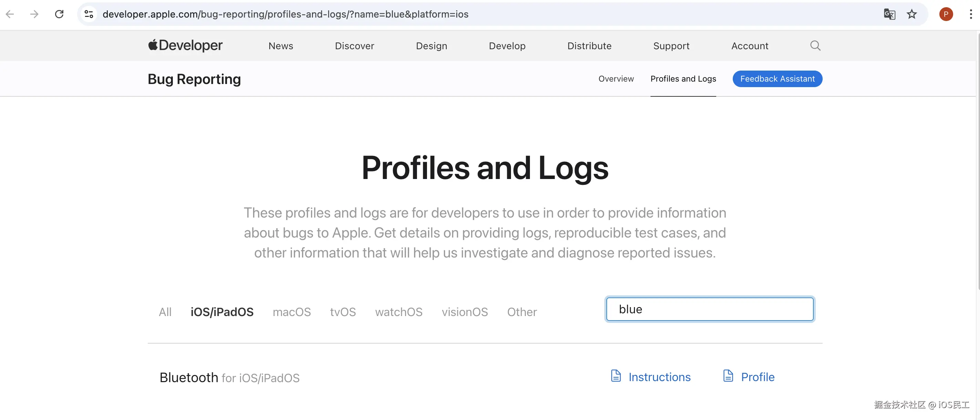Screen dimensions: 980x420
Task: Open the Chrome profile avatar
Action: [x=946, y=14]
